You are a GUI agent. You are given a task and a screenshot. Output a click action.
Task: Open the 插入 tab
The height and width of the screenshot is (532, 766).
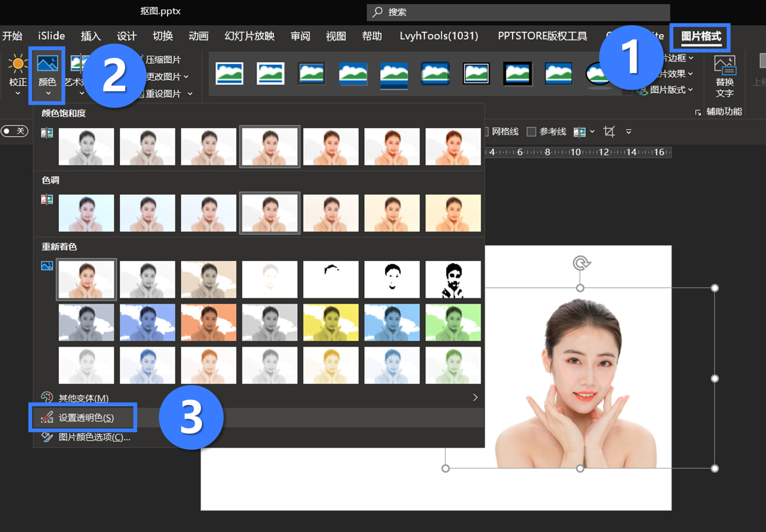click(x=91, y=36)
